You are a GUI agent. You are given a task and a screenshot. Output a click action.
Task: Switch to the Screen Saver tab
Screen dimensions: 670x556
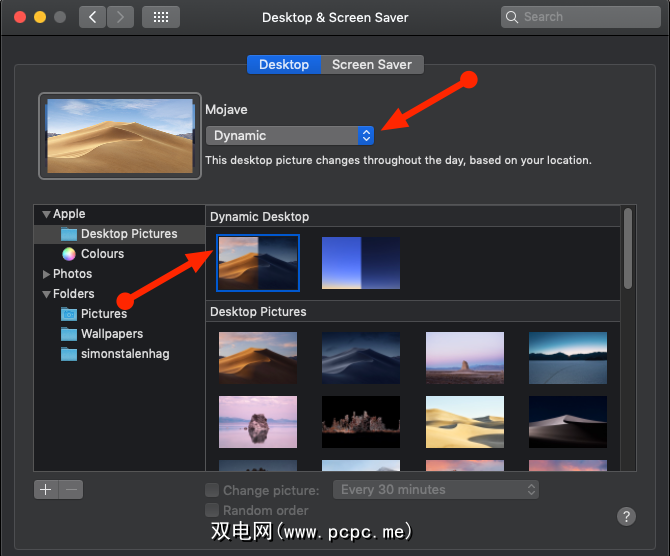click(372, 65)
